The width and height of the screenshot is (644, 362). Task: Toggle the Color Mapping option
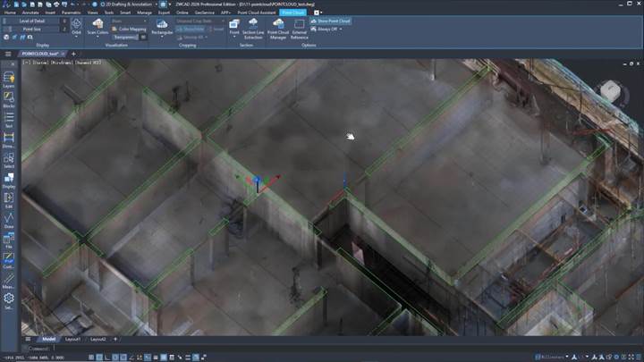[x=131, y=29]
